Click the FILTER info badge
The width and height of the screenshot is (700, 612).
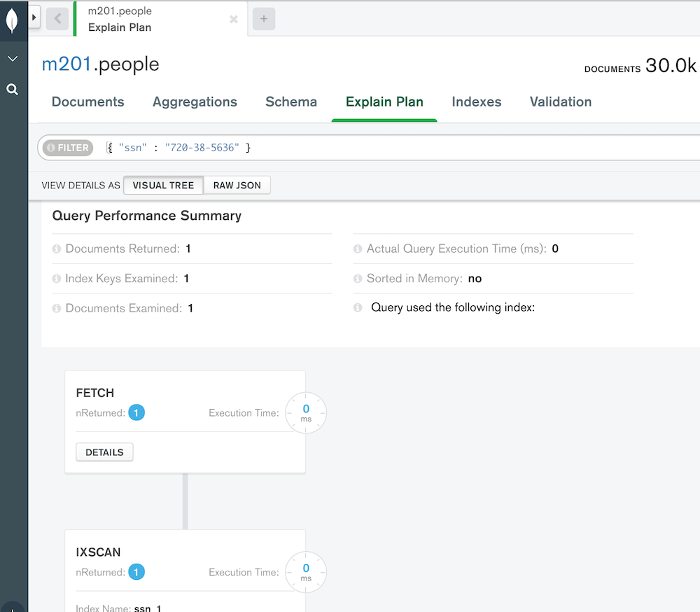(x=68, y=148)
